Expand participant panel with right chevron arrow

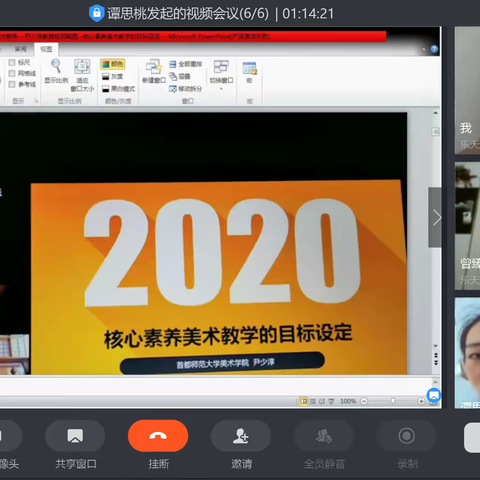click(x=435, y=217)
